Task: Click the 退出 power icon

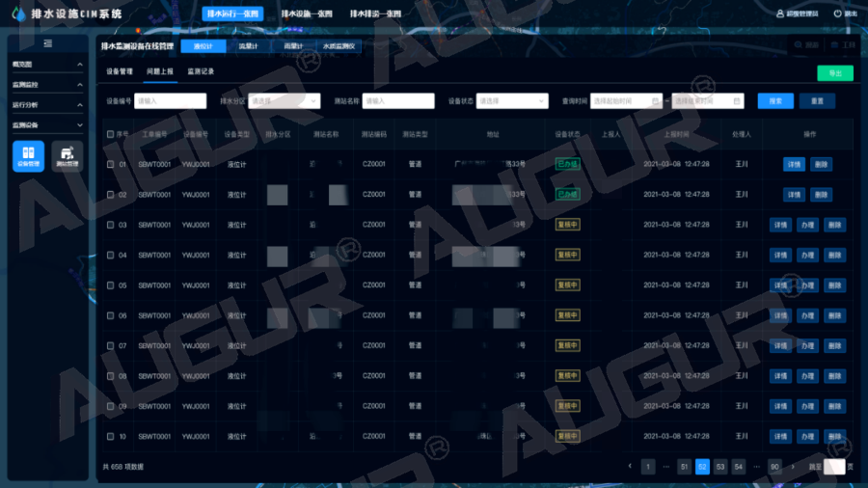Action: click(x=837, y=14)
